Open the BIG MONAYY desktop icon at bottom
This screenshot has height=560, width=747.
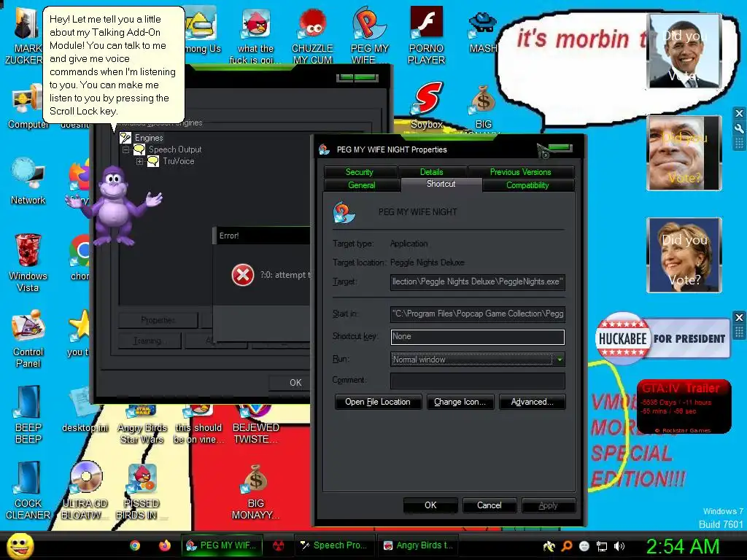255,491
